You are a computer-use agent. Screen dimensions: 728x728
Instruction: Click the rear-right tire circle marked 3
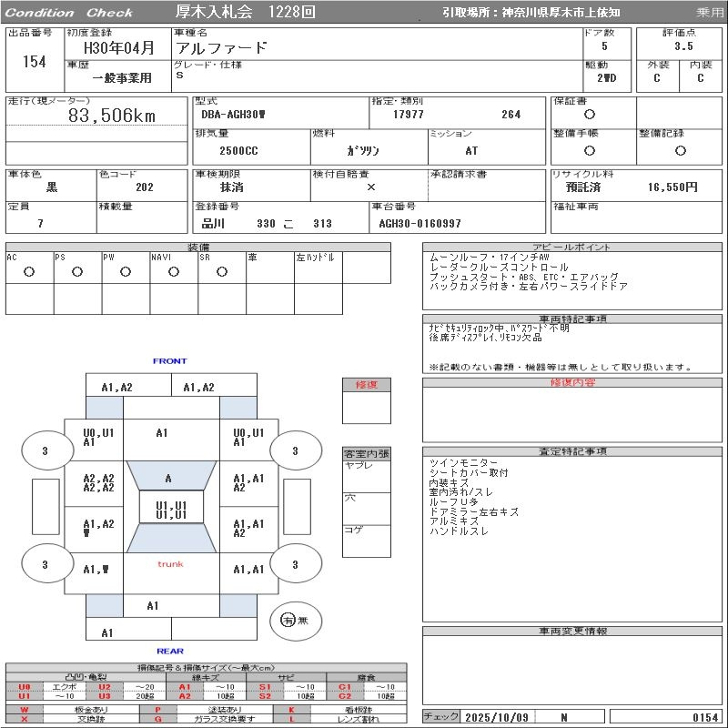(294, 565)
